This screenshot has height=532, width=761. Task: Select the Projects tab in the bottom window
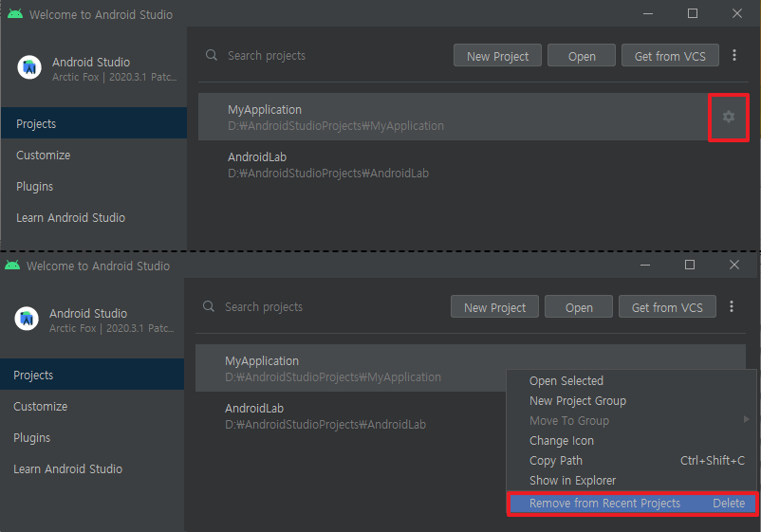(x=92, y=375)
